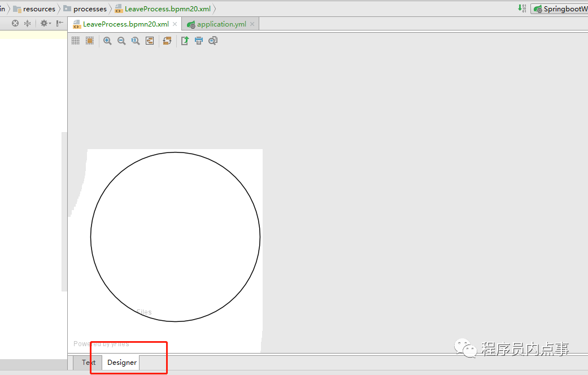Open project panel gear settings
Viewport: 588px width, 375px height.
[x=45, y=23]
